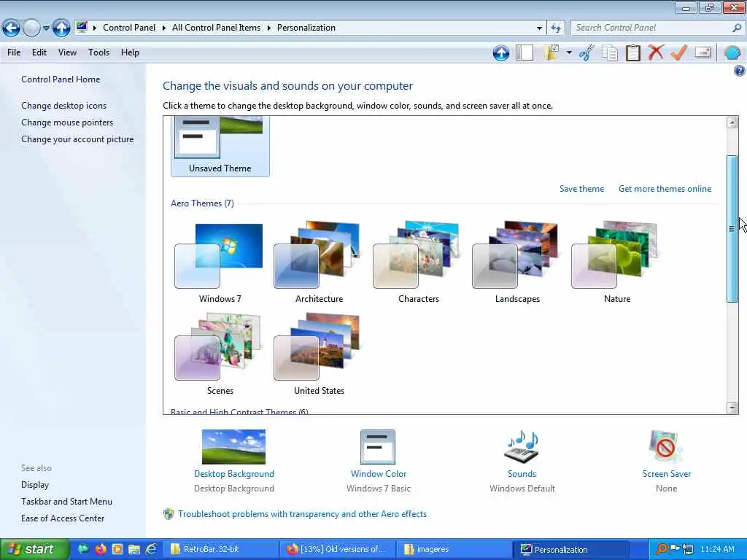Image resolution: width=747 pixels, height=560 pixels.
Task: Expand arrow after All Control Panel Items
Action: click(x=268, y=28)
